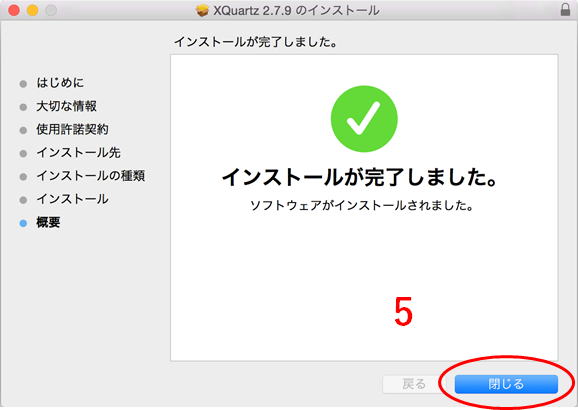578x410 pixels.
Task: Click the インストールが完了しました heading text
Action: (x=360, y=177)
